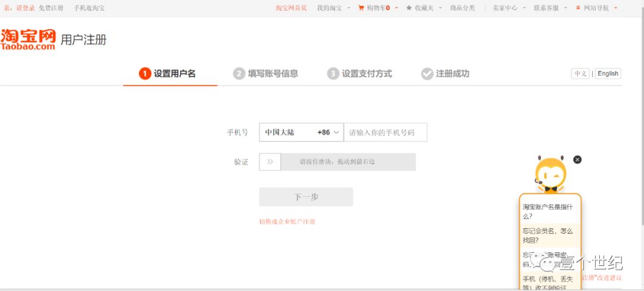The image size is (644, 291).
Task: Click the 用户注册 heading text
Action: coord(84,40)
